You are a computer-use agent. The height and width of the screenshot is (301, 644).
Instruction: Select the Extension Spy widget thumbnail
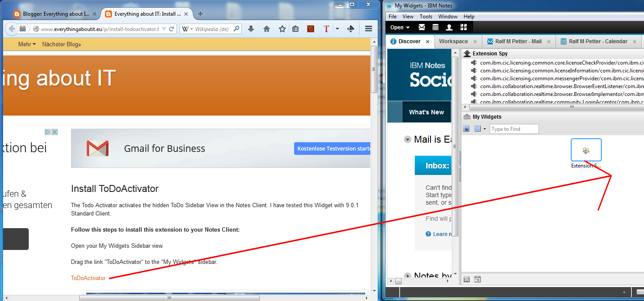pyautogui.click(x=586, y=150)
